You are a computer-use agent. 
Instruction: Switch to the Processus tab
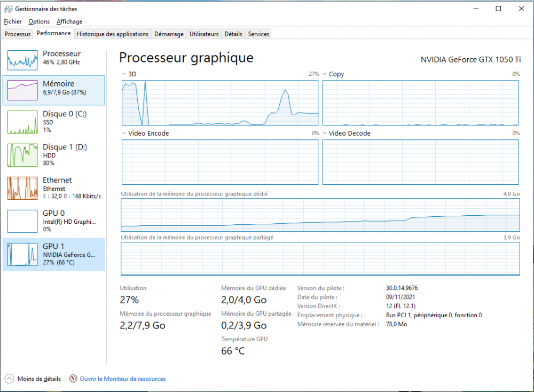click(18, 34)
